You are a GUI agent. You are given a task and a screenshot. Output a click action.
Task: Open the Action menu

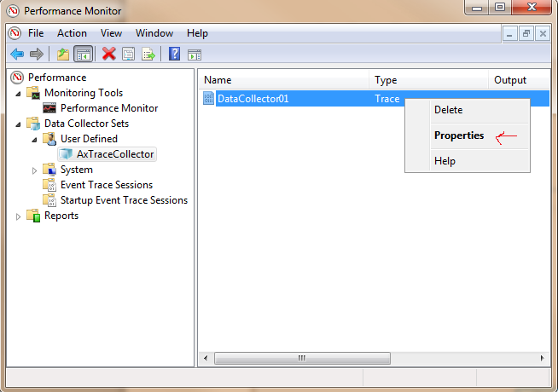click(72, 33)
